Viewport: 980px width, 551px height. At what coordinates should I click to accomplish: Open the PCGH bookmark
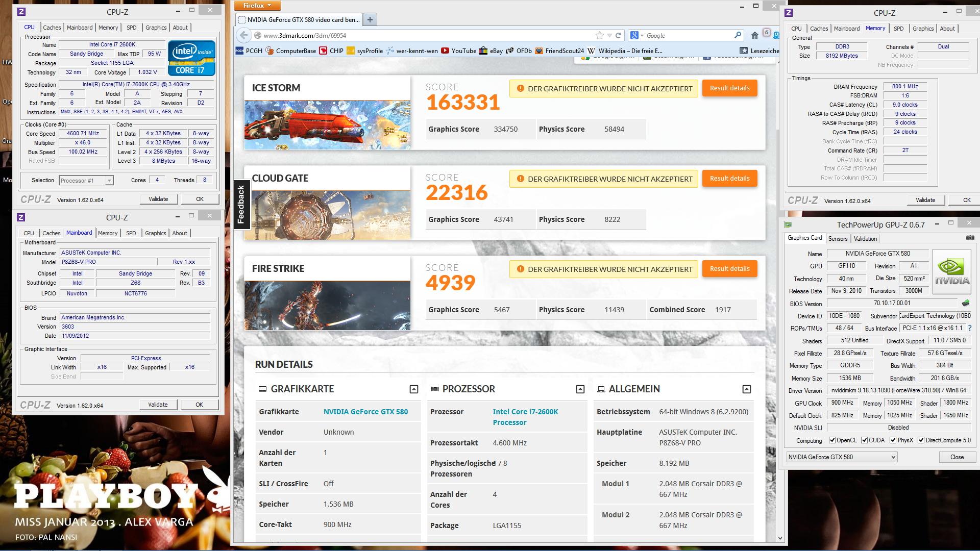point(249,51)
